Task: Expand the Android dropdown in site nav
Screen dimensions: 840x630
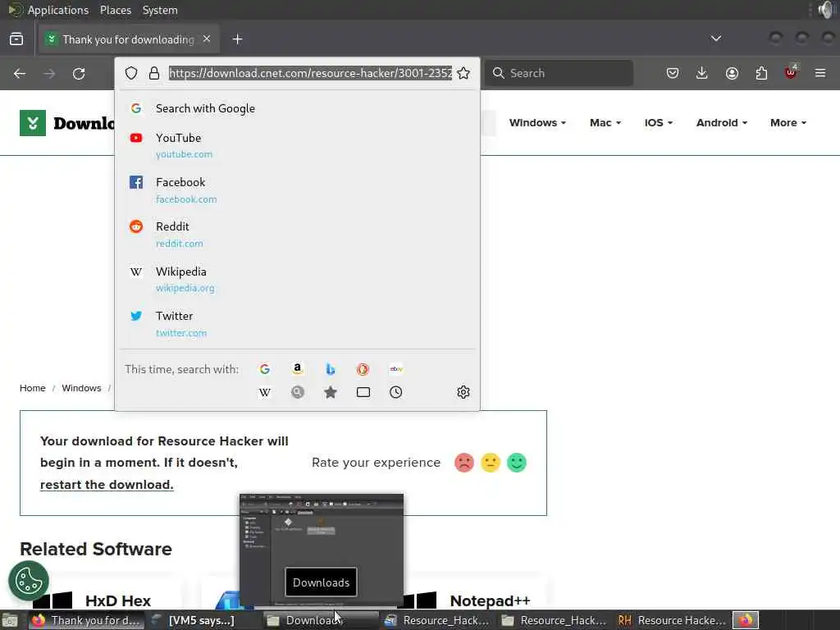Action: [722, 123]
